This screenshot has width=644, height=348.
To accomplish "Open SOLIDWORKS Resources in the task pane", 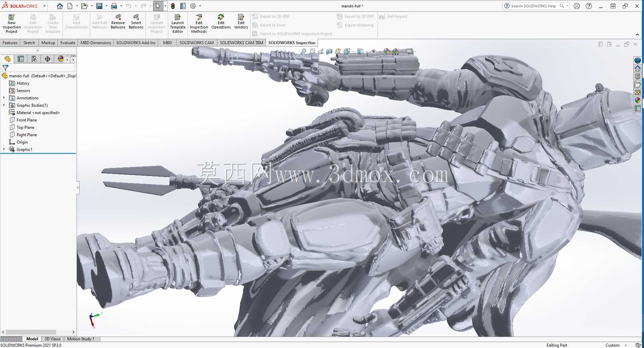I will [x=638, y=69].
